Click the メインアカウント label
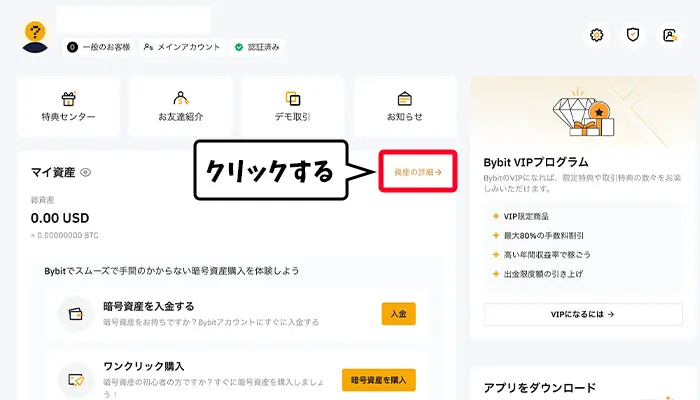The height and width of the screenshot is (400, 700). click(x=182, y=47)
